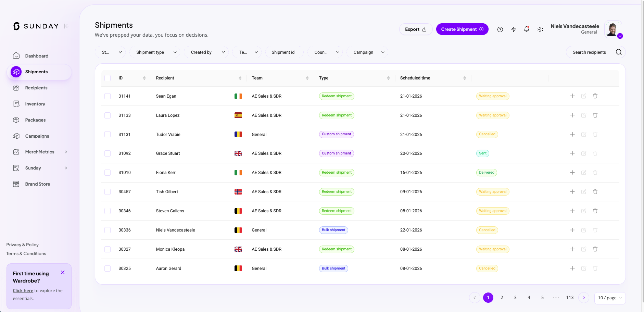Edit shipment 31141 with the pencil icon
Screen dimensions: 644x312
(584, 96)
